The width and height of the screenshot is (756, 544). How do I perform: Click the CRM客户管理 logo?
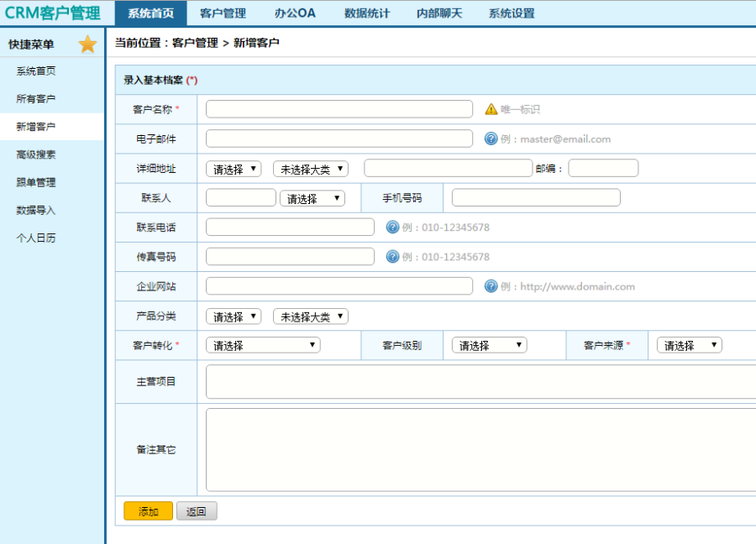click(x=50, y=13)
